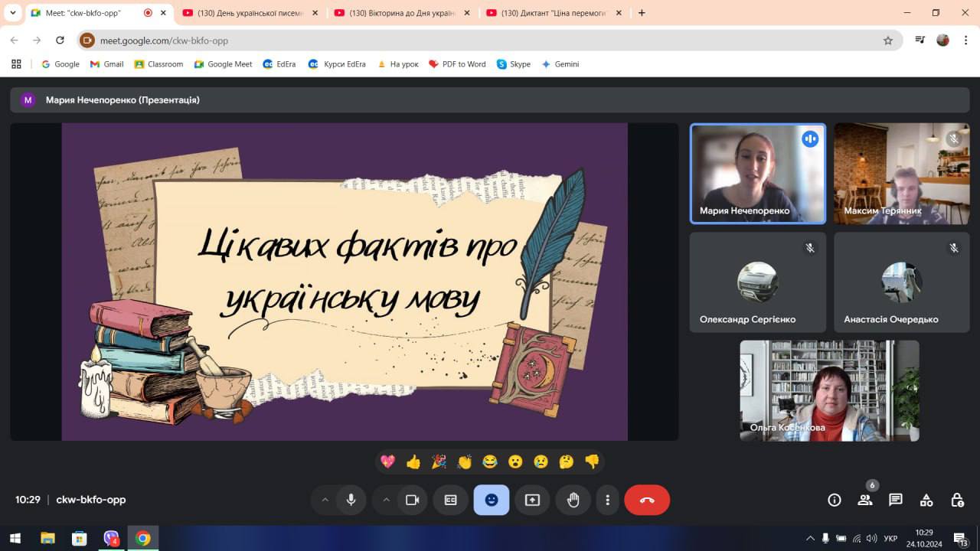Viewport: 980px width, 551px height.
Task: Show the participants people panel
Action: 865,500
